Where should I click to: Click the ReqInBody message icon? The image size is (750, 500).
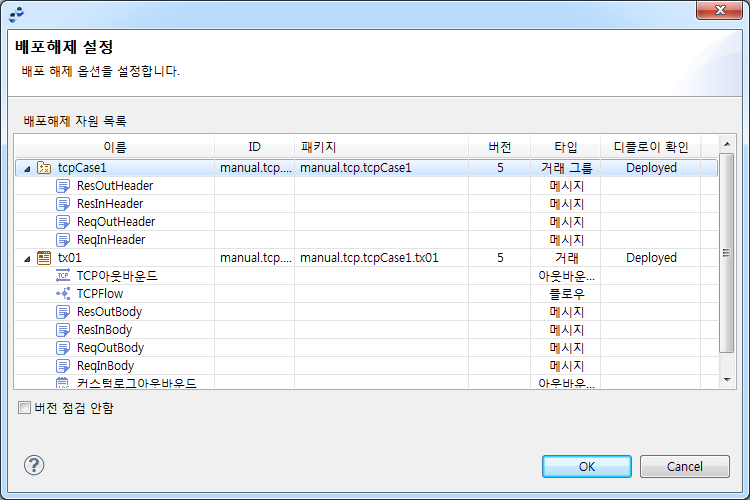(x=63, y=366)
